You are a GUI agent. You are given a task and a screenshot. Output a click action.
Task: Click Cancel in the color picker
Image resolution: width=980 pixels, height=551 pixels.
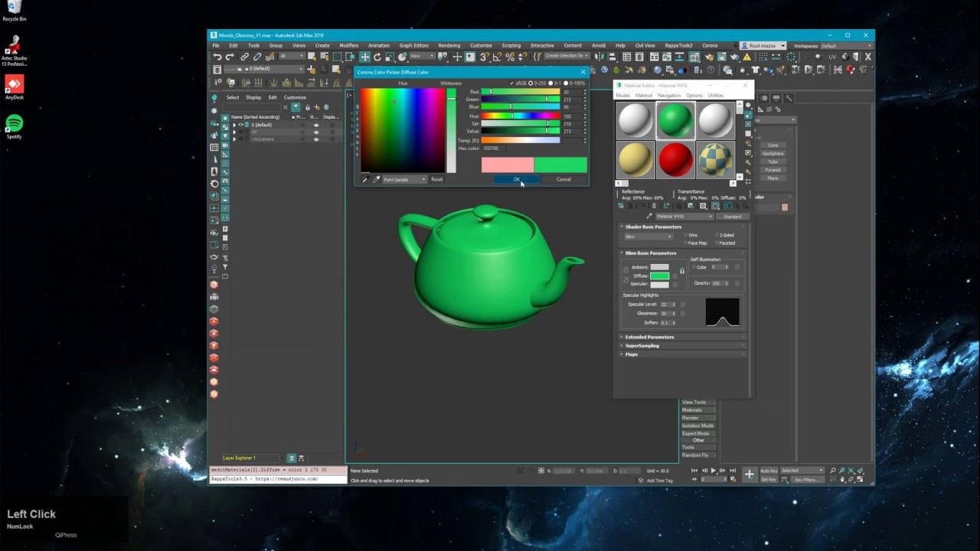pos(563,179)
